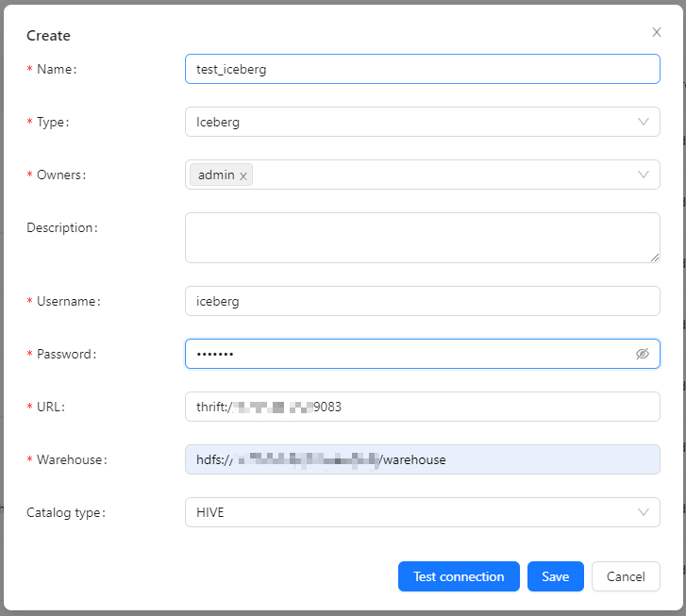The image size is (686, 616).
Task: Click the Type dropdown chevron icon
Action: pos(644,122)
